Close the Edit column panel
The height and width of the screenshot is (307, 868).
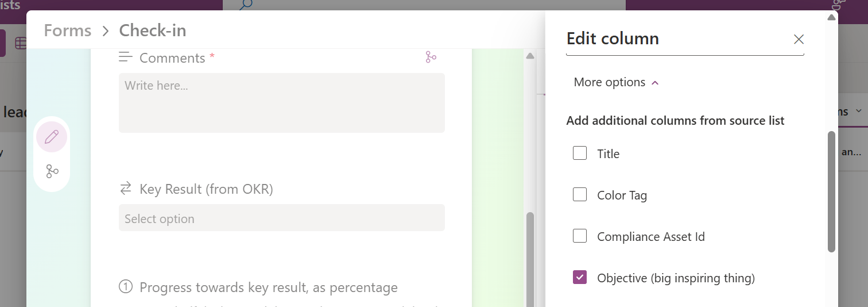(x=798, y=39)
